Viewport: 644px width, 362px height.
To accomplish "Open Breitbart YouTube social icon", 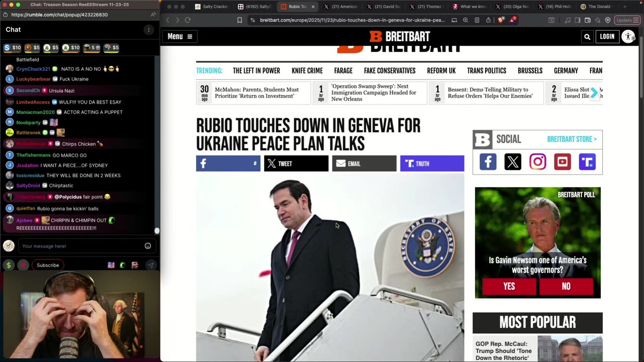I will 562,162.
